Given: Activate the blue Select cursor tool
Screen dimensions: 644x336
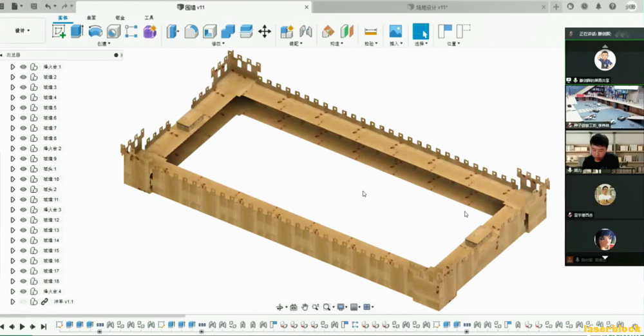Looking at the screenshot, I should point(421,31).
